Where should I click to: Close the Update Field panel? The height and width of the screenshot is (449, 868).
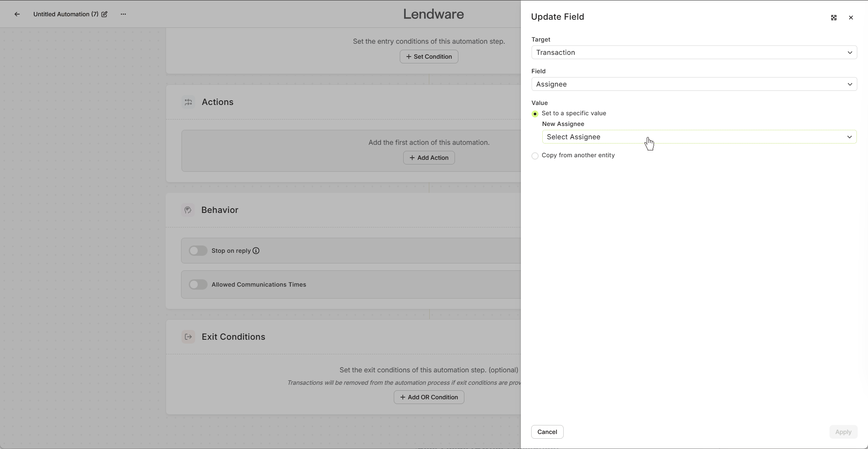pyautogui.click(x=851, y=18)
